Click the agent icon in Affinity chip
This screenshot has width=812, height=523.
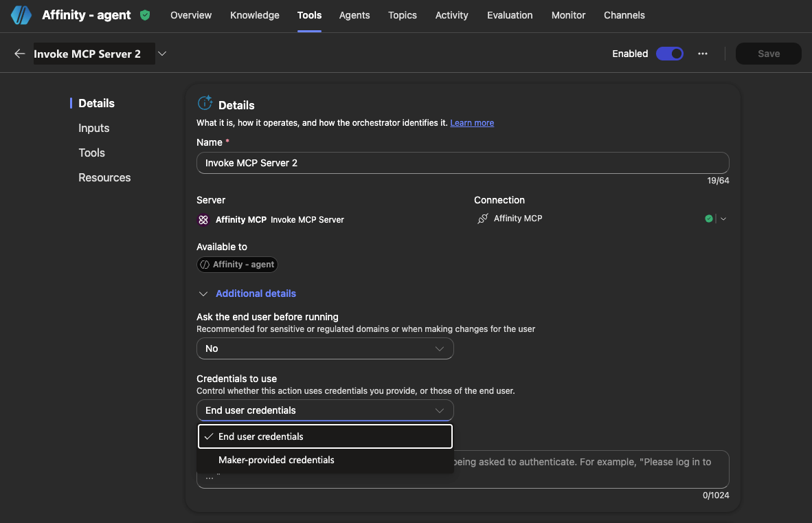[x=205, y=265]
